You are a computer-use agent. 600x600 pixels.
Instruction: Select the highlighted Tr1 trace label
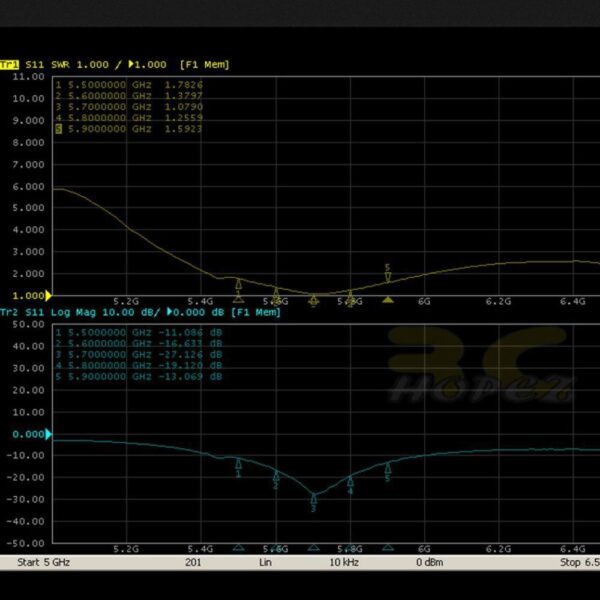[x=9, y=65]
